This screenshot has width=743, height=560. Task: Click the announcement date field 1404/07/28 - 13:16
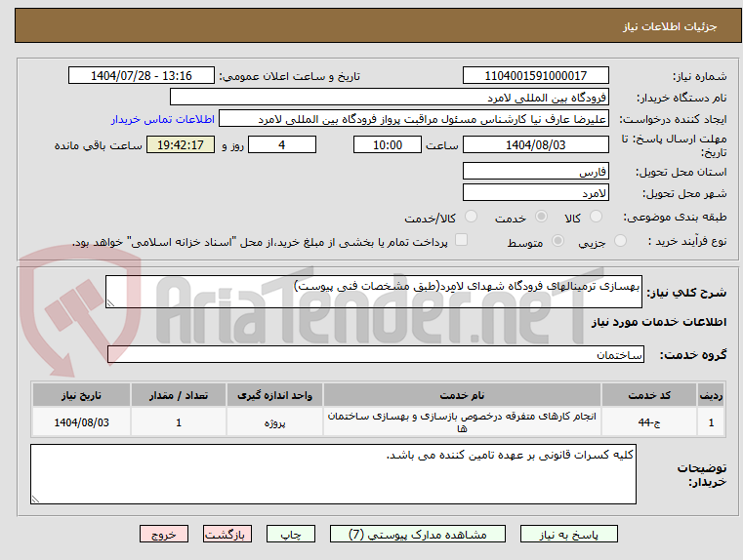pos(142,75)
